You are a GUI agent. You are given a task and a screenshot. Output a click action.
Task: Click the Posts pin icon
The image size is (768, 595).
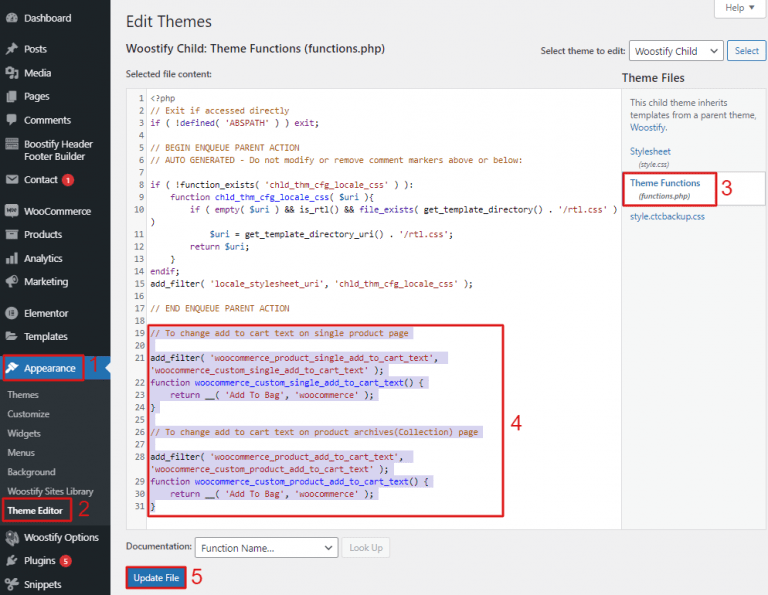(x=11, y=49)
